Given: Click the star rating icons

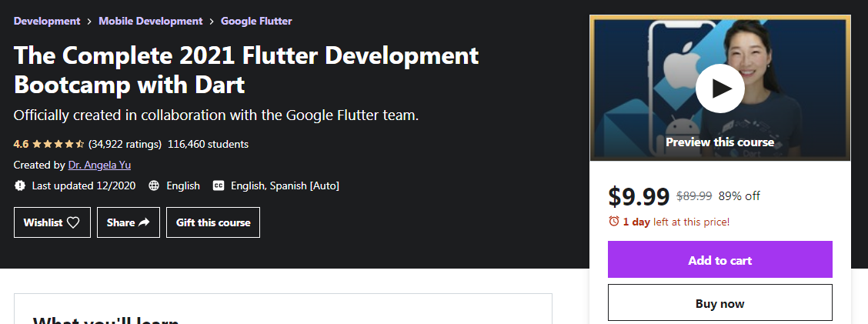Looking at the screenshot, I should tap(58, 145).
